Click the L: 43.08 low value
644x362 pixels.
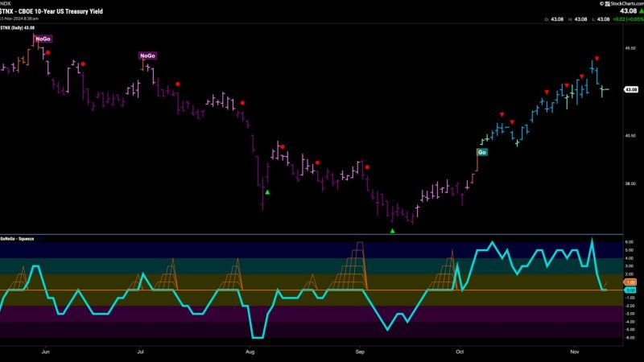[601, 19]
